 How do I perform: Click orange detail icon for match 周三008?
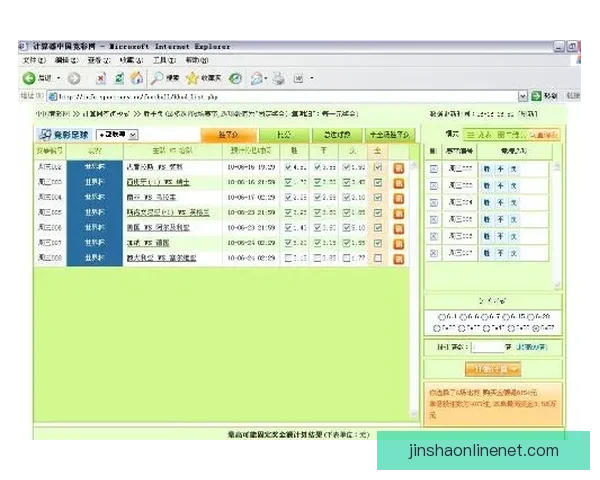pos(399,259)
